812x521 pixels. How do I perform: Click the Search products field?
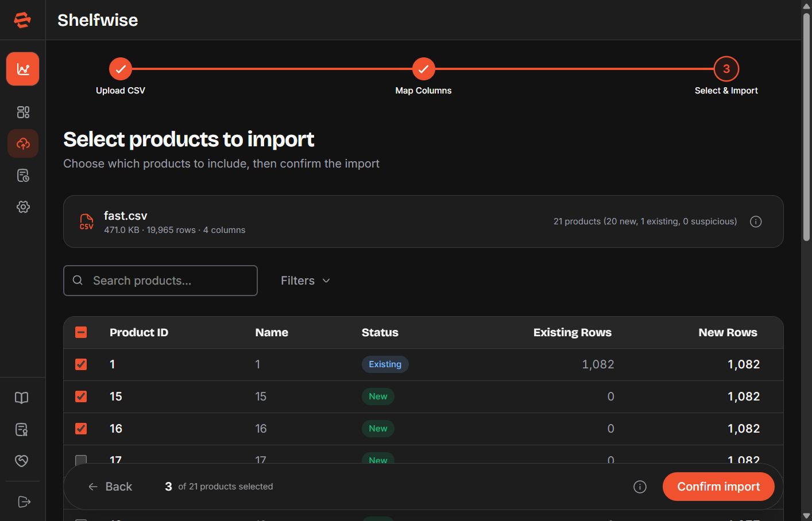(x=160, y=281)
